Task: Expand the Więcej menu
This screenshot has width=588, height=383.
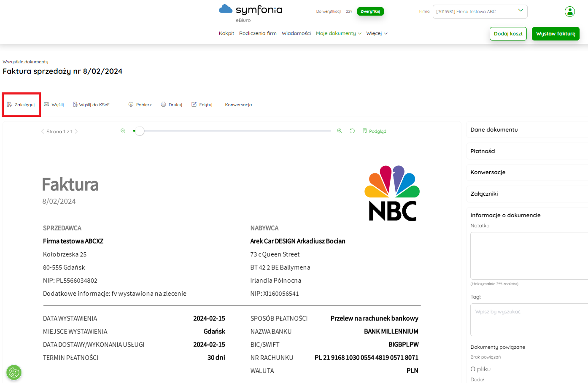Action: (x=377, y=33)
